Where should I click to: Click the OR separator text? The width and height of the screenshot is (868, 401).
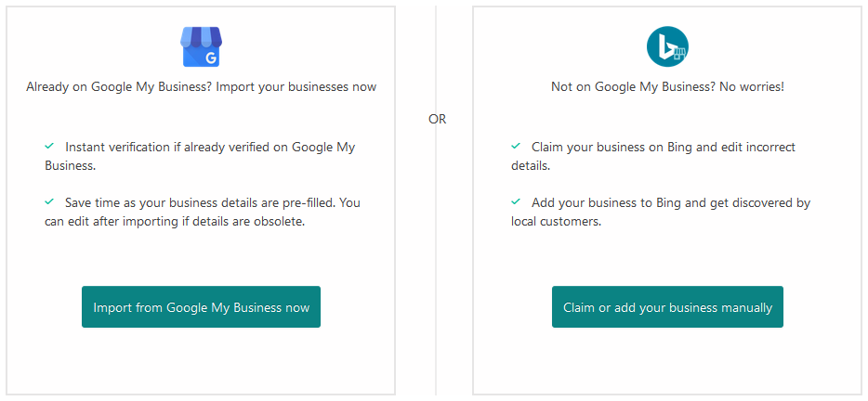tap(438, 119)
